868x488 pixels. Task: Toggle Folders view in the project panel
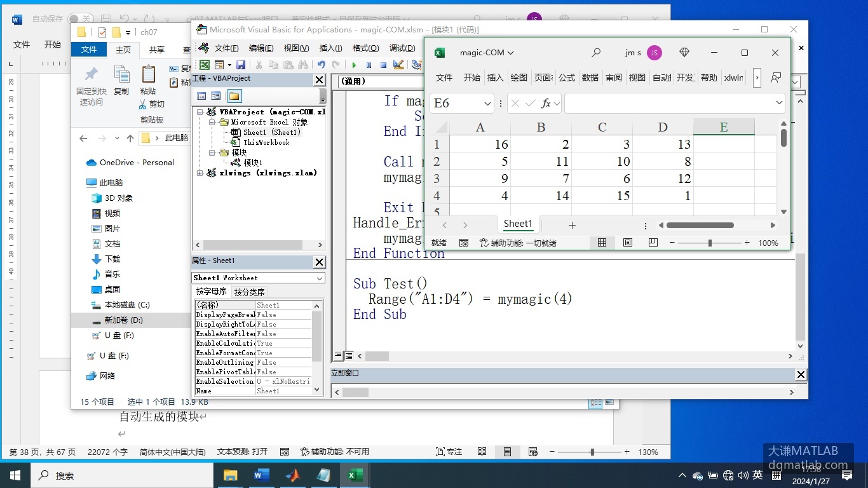[x=234, y=96]
